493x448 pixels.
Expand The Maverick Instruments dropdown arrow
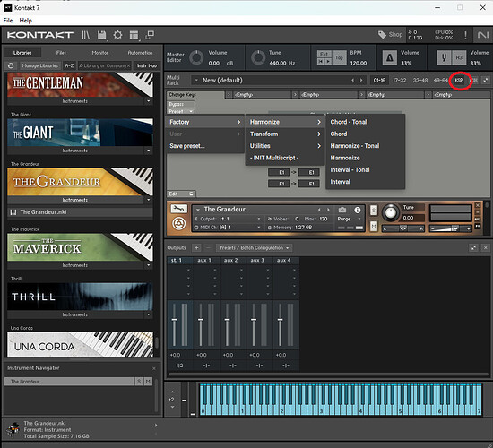149,265
